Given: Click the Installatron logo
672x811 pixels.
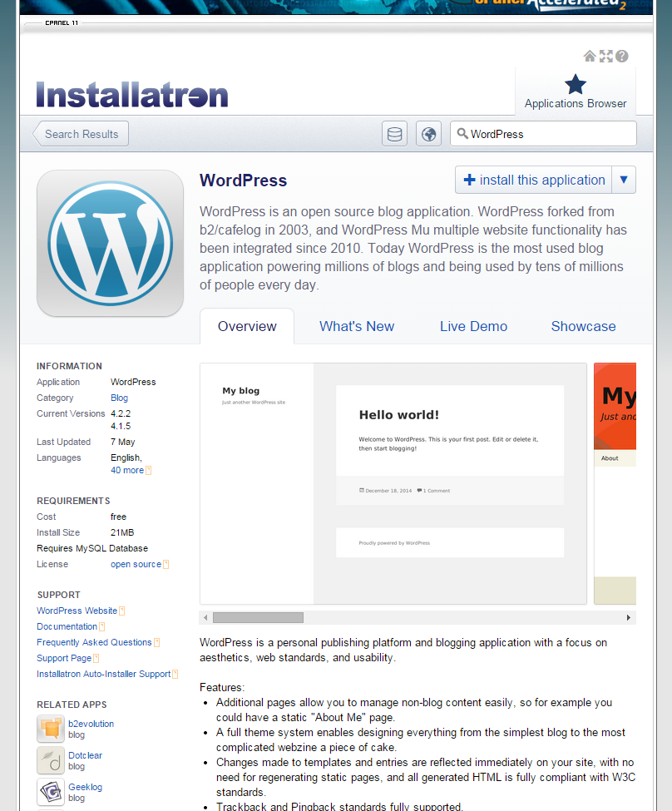Looking at the screenshot, I should pos(132,94).
